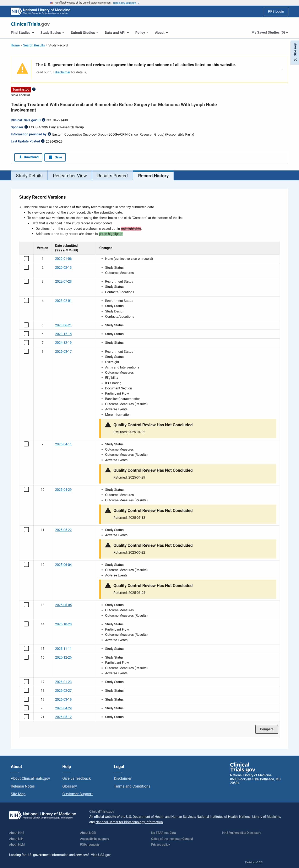
Task: Expand Here's how you know dropdown
Action: tap(126, 3)
